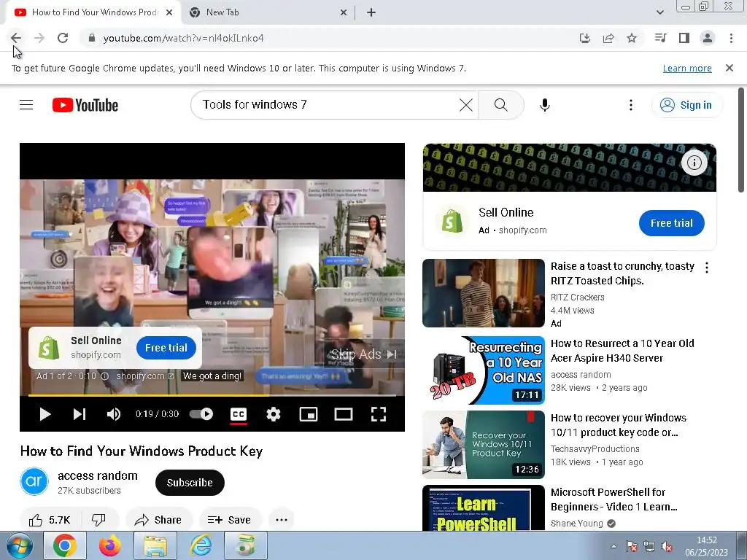Go to the YouTube home logo
The width and height of the screenshot is (747, 560).
pyautogui.click(x=85, y=105)
